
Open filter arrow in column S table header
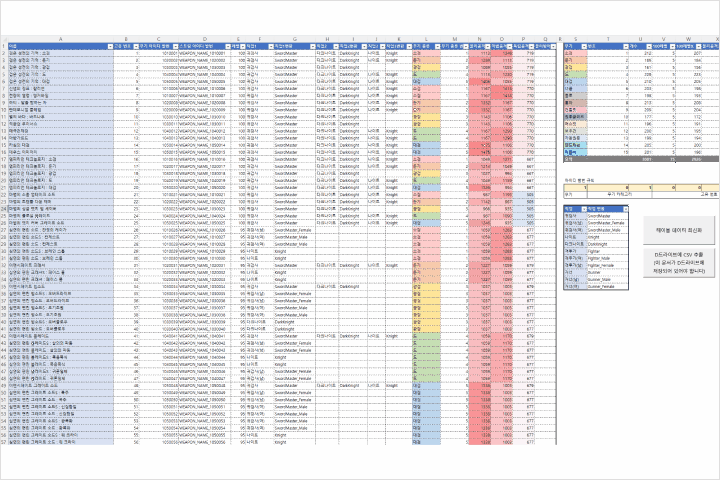click(x=584, y=46)
